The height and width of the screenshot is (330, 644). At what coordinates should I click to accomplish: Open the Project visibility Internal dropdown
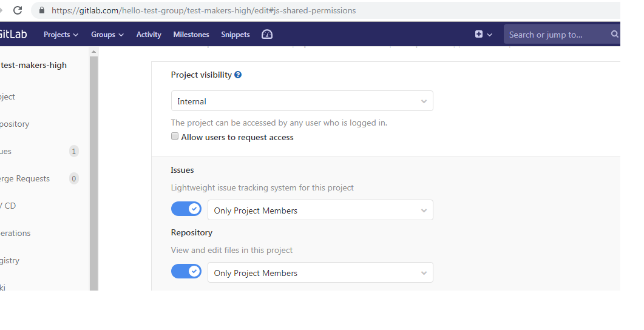pyautogui.click(x=302, y=101)
